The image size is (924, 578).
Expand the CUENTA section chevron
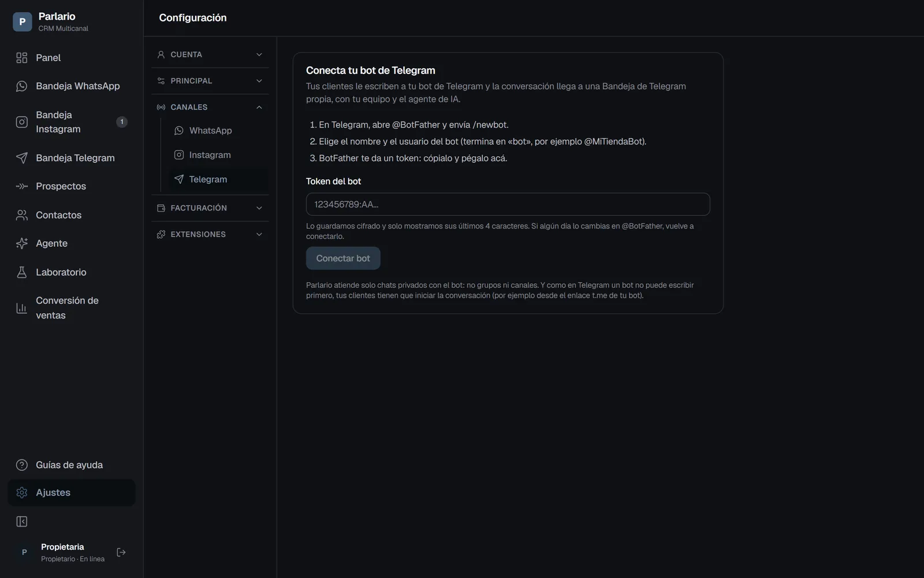click(259, 54)
